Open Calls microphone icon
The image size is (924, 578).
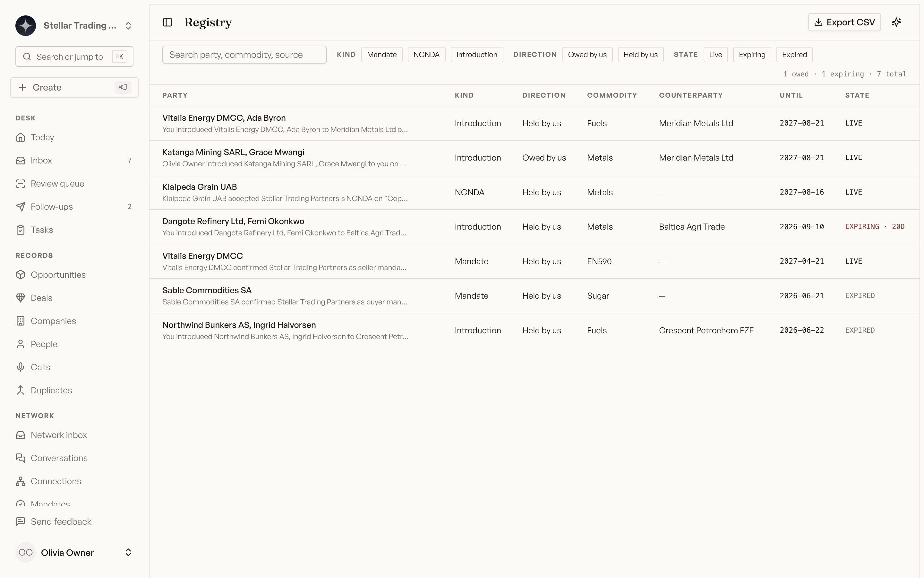pyautogui.click(x=21, y=367)
